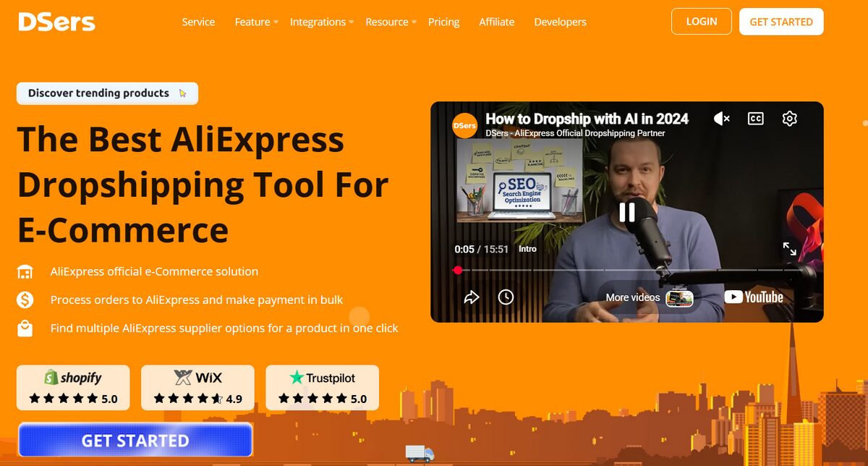
Task: Unmute the video with speaker icon
Action: pos(721,119)
